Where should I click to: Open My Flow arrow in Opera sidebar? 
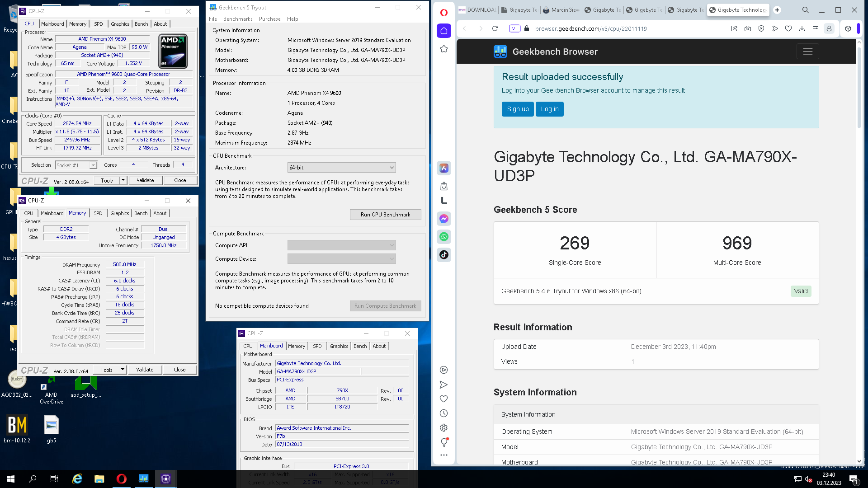tap(444, 385)
